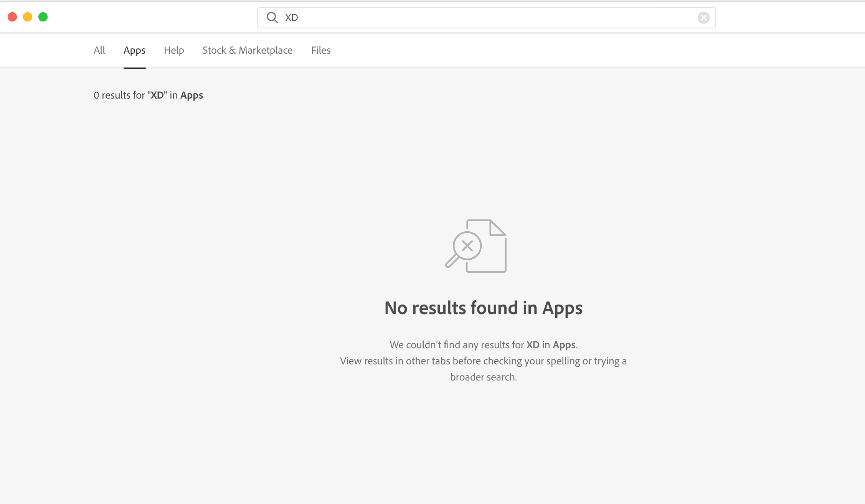Click the "broader search." text line
Screen dimensions: 865x504
coord(483,377)
